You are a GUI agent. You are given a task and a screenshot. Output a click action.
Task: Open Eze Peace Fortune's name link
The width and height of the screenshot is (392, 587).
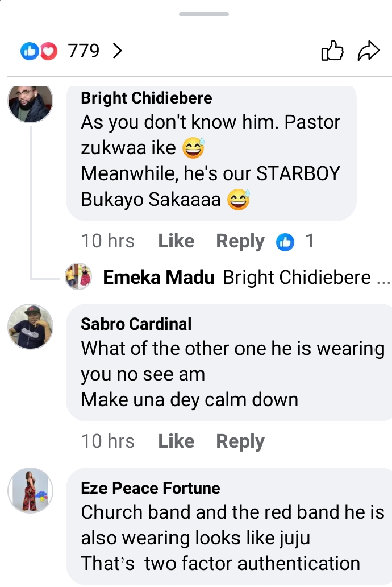tap(151, 488)
